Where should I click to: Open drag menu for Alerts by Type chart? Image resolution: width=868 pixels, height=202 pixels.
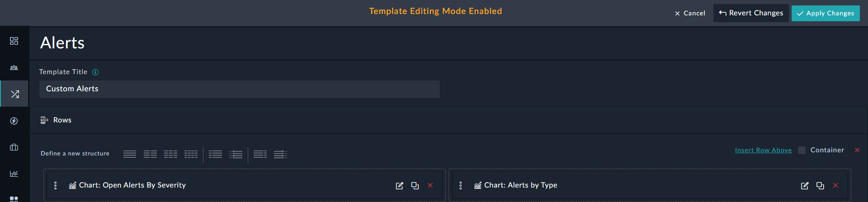[x=461, y=185]
